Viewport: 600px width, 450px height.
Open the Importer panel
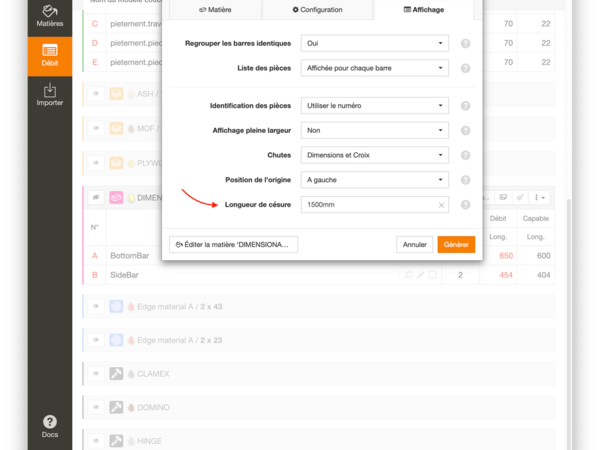[49, 96]
